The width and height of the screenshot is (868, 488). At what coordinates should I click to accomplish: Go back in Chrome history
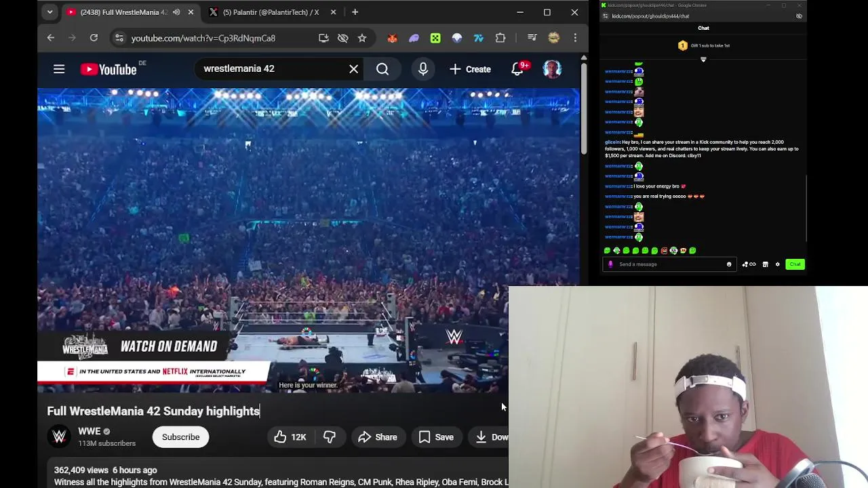click(x=51, y=38)
